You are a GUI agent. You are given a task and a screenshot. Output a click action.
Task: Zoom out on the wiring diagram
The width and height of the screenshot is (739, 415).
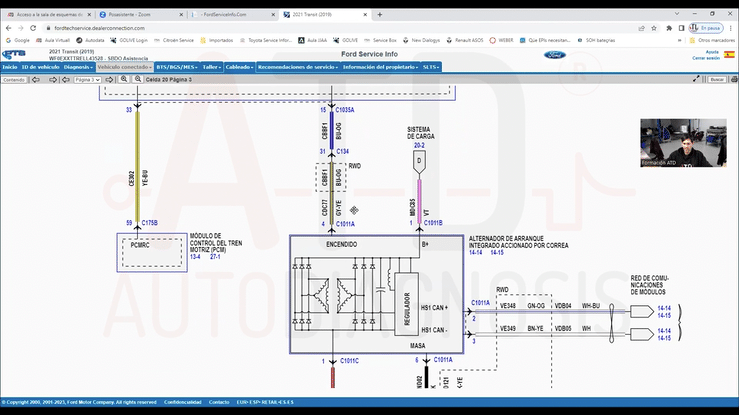[x=138, y=79]
